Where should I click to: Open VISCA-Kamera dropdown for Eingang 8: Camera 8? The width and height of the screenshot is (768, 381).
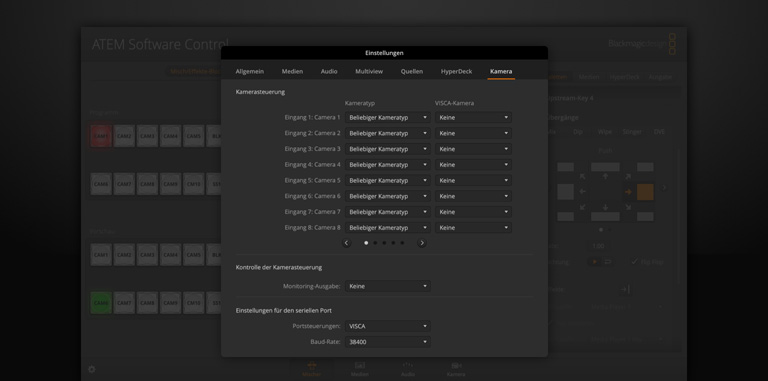[473, 228]
